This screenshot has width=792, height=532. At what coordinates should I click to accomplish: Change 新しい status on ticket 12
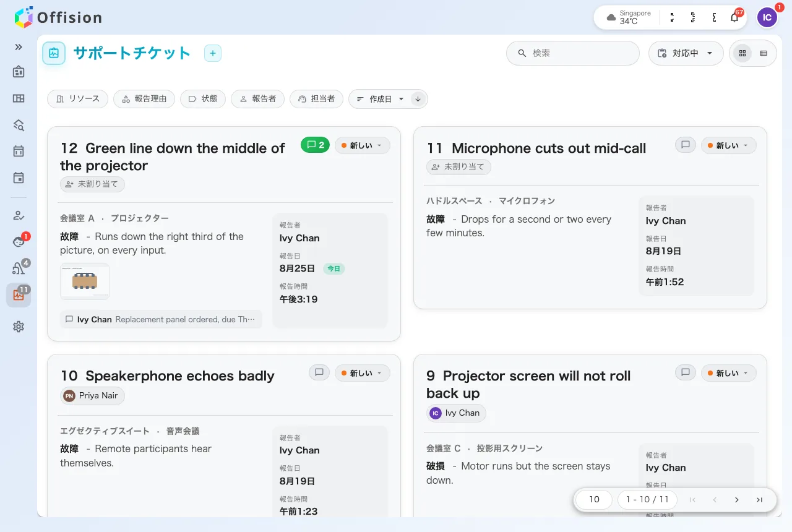[x=362, y=145]
